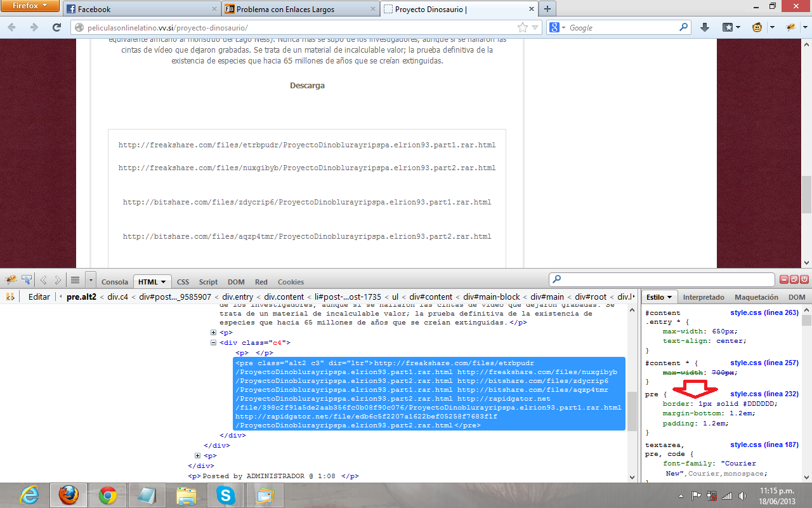The width and height of the screenshot is (812, 508).
Task: Open the HTML tab dropdown menu
Action: [x=163, y=282]
